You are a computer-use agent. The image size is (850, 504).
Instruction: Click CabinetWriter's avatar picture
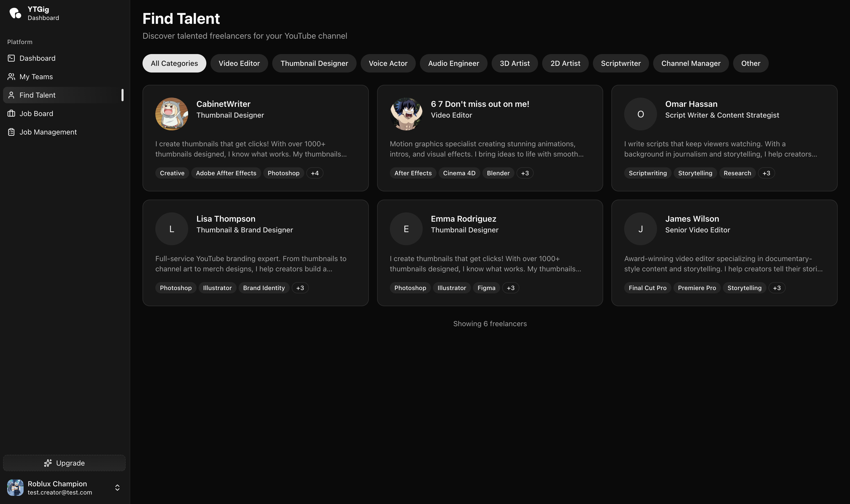click(171, 114)
